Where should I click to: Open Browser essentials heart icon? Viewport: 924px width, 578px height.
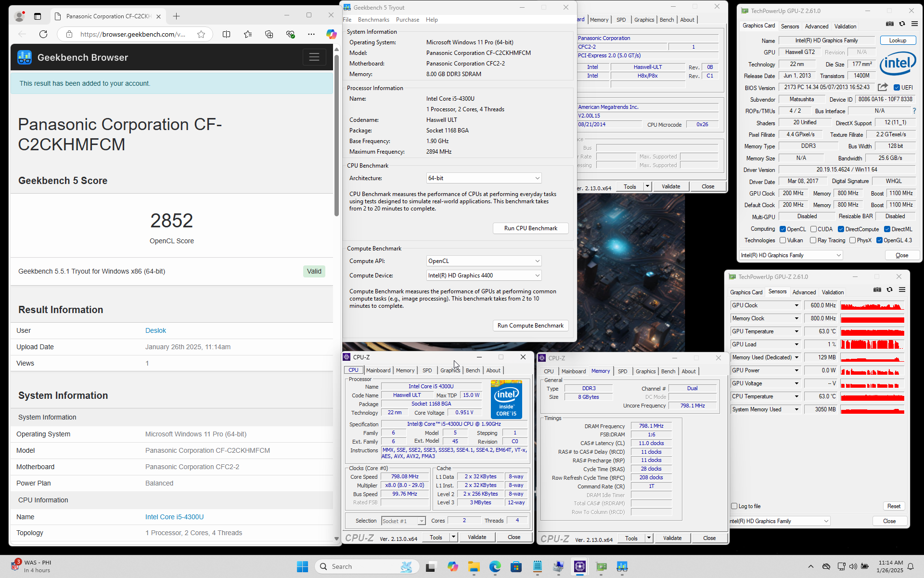[290, 34]
